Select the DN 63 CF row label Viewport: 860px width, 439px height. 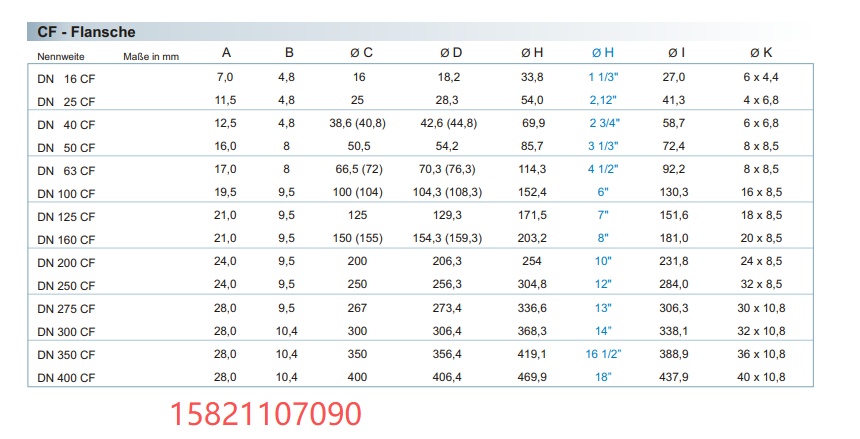[66, 170]
